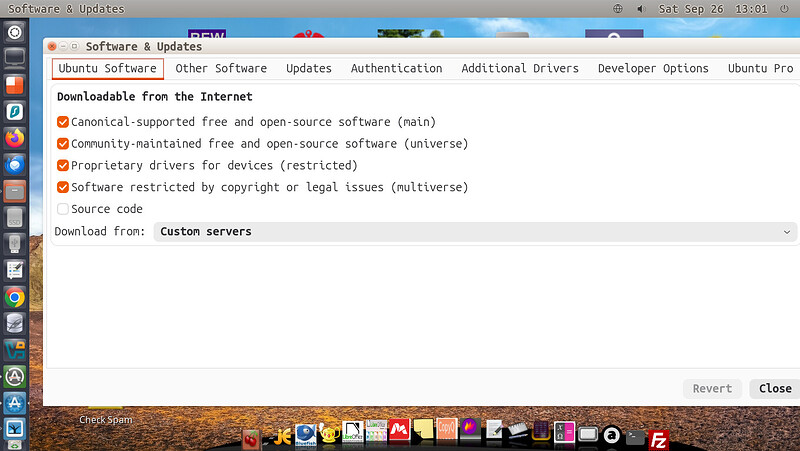
Task: Open the Updates tab
Action: coord(309,68)
